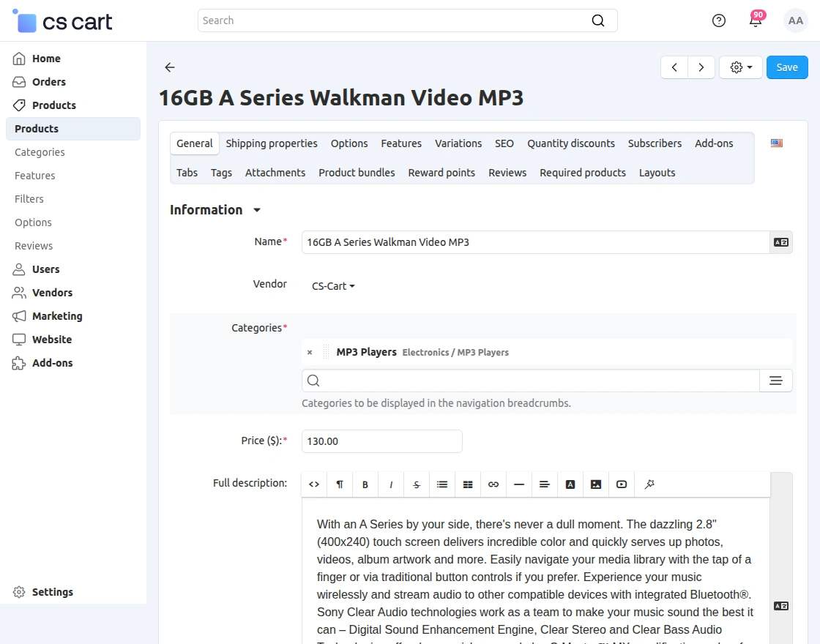This screenshot has height=644, width=820.
Task: Go to the next product arrow
Action: (701, 67)
